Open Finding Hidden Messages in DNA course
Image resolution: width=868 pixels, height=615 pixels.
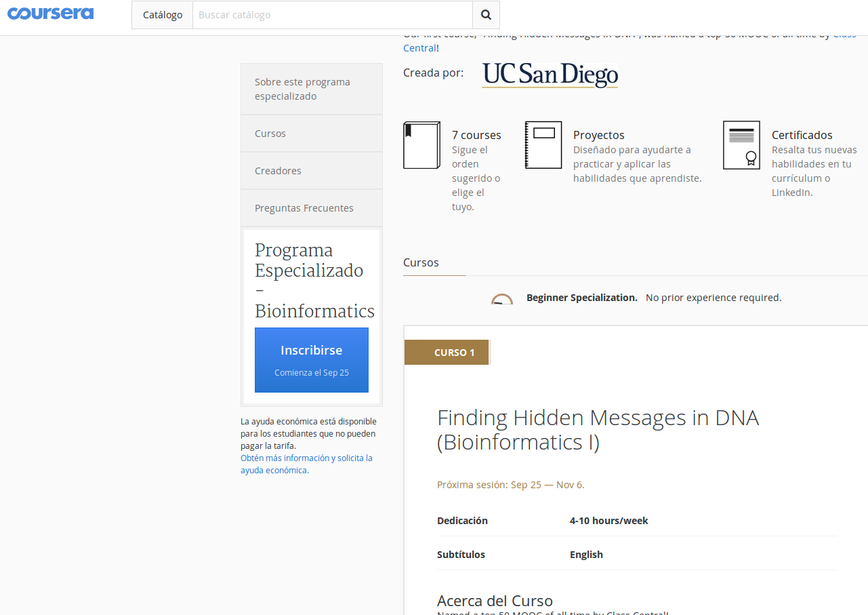click(598, 430)
